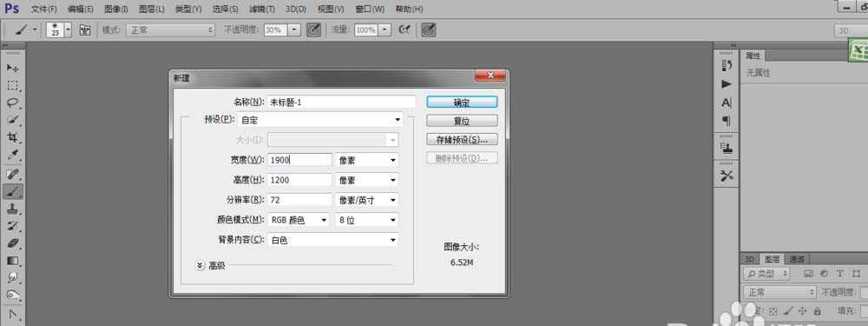Select the Lasso tool
The image size is (868, 326).
click(13, 103)
